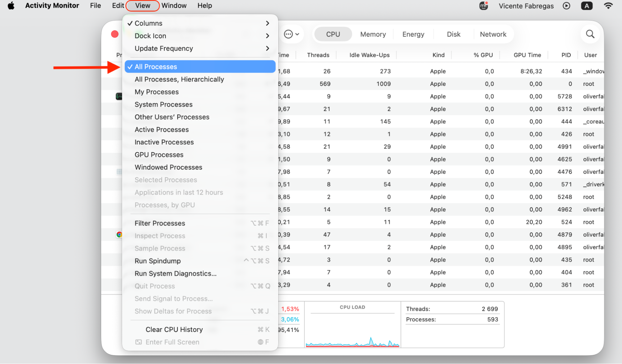Image resolution: width=622 pixels, height=364 pixels.
Task: Click the magnifying glass search icon
Action: (590, 34)
